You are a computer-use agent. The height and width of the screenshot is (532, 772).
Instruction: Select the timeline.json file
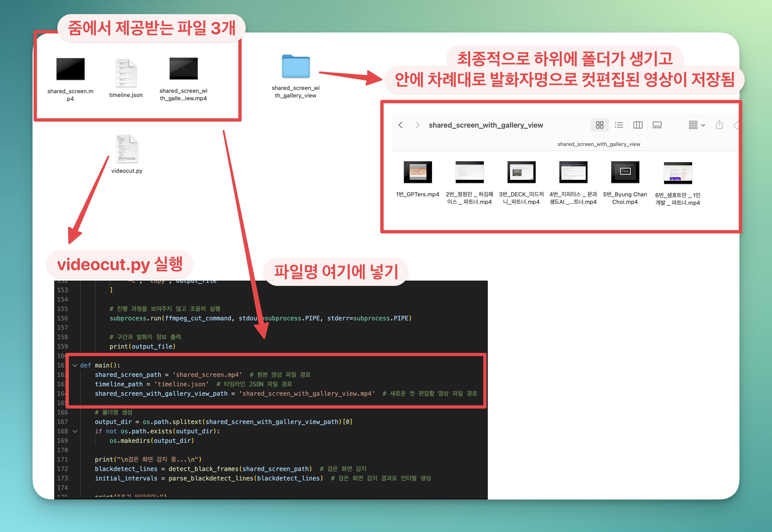tap(126, 73)
